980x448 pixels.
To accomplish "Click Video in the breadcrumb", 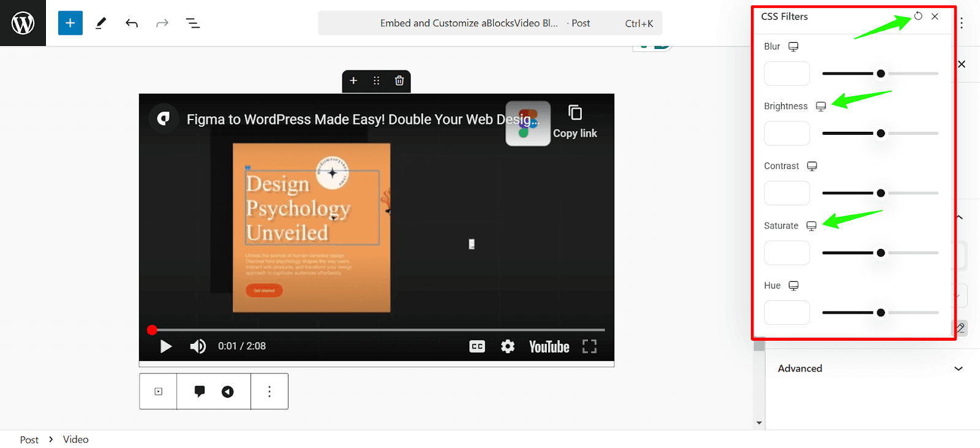I will pos(76,439).
